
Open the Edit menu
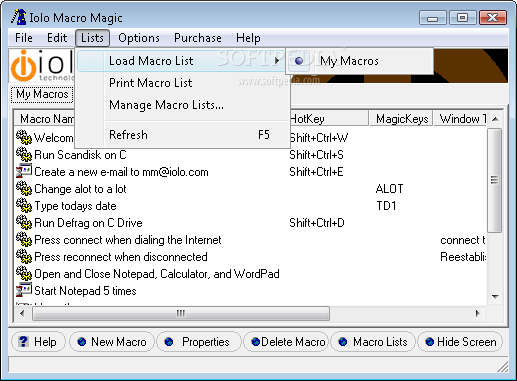pos(57,38)
